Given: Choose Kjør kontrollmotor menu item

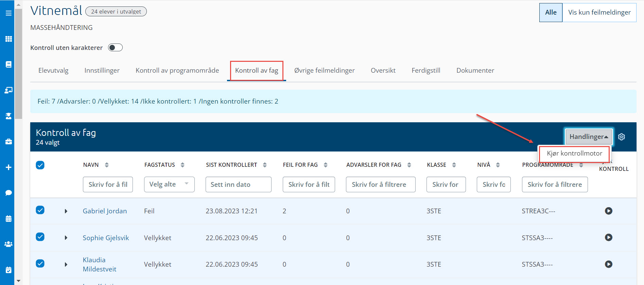Looking at the screenshot, I should click(x=575, y=153).
